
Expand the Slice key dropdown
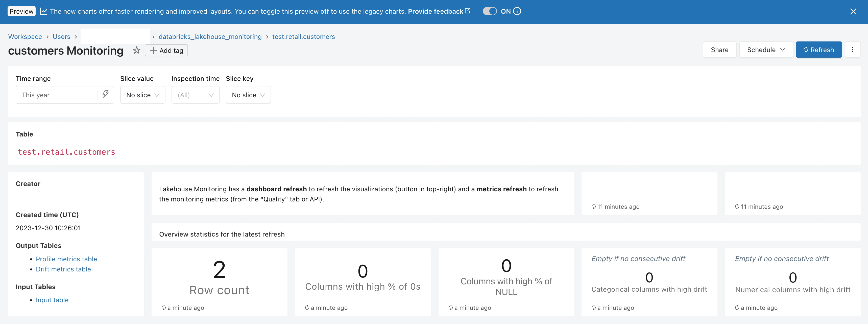248,95
